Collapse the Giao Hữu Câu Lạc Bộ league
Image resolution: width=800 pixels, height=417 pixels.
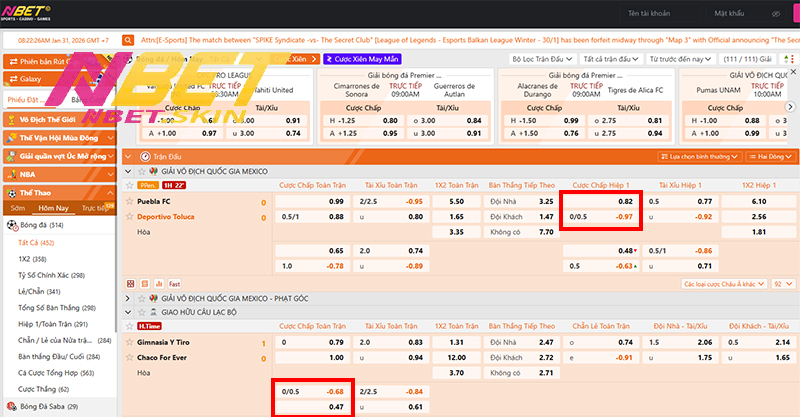coord(128,311)
